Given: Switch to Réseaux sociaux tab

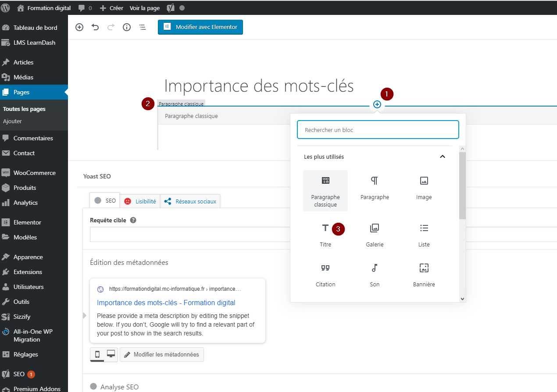Looking at the screenshot, I should click(190, 201).
